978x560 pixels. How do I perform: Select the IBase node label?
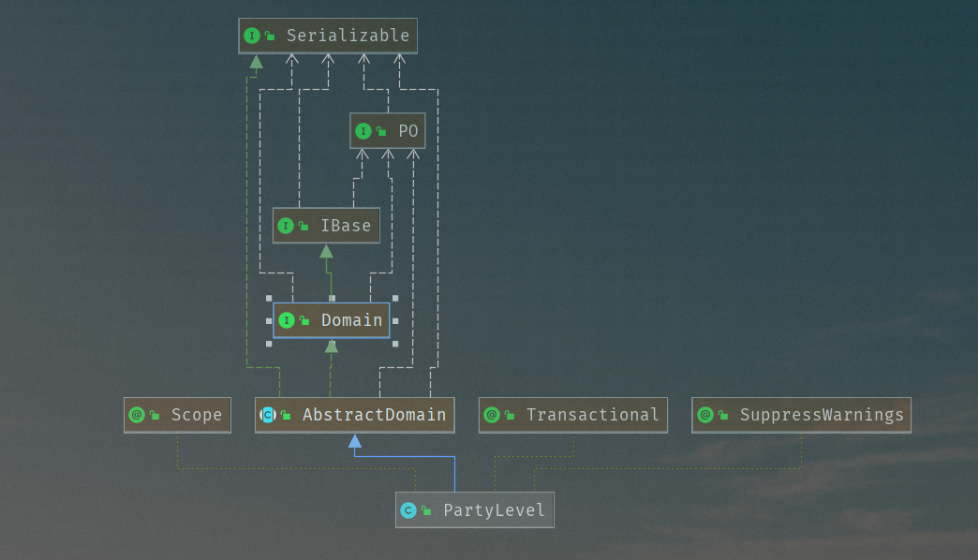346,226
